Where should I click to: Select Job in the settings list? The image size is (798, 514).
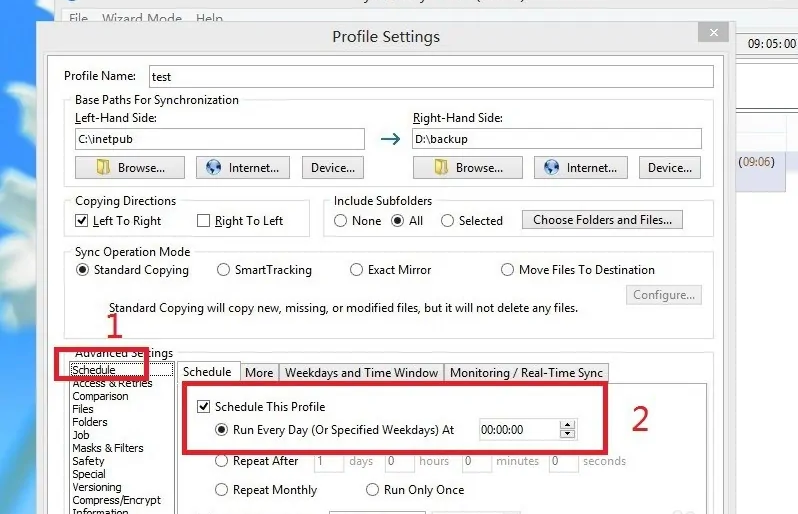pyautogui.click(x=81, y=435)
